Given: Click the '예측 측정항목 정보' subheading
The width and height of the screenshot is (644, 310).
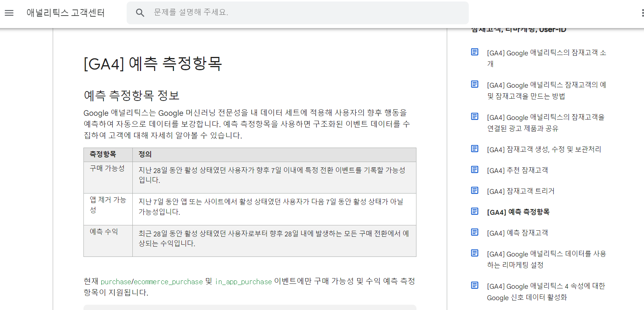Looking at the screenshot, I should pos(132,95).
